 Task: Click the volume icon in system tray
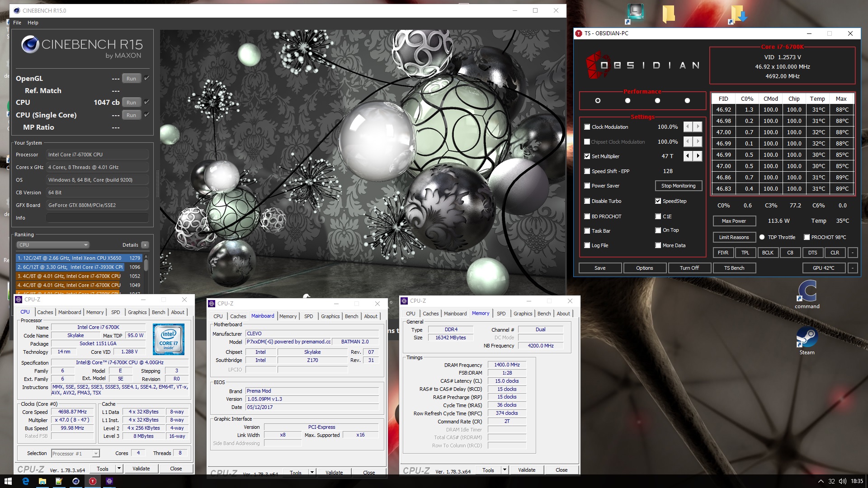[843, 481]
